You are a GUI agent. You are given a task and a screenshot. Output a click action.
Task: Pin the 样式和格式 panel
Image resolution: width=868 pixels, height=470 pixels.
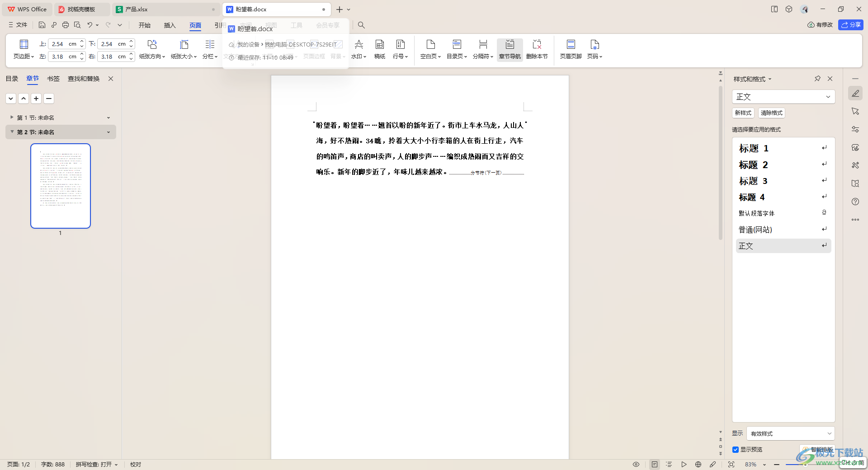pos(817,79)
